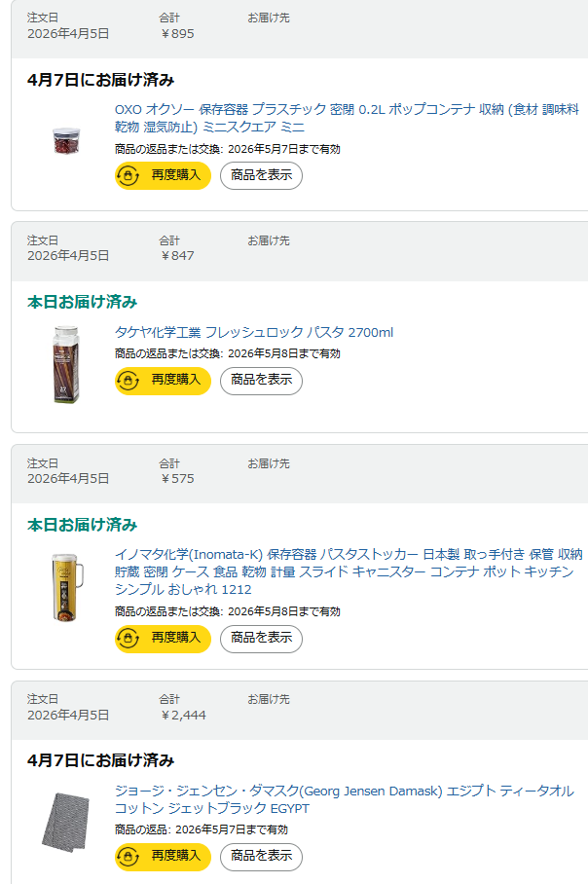Click the OXO container product thumbnail
Screen dimensions: 588x884
click(66, 141)
